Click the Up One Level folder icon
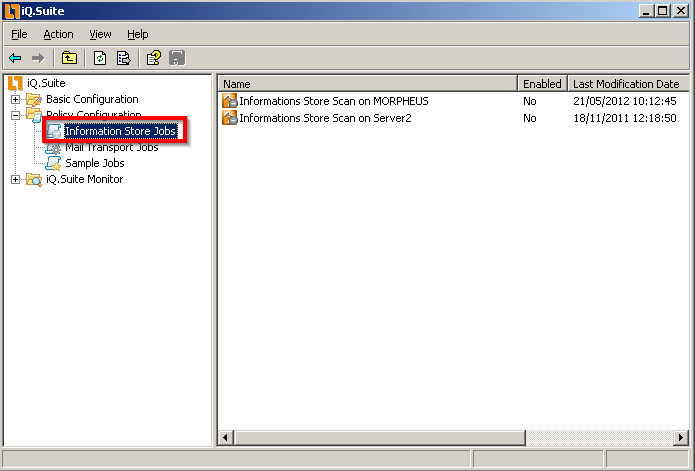The image size is (695, 471). [x=70, y=58]
